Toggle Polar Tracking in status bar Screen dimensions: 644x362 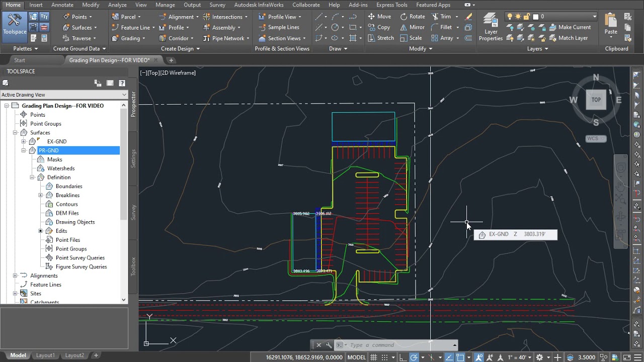(414, 357)
